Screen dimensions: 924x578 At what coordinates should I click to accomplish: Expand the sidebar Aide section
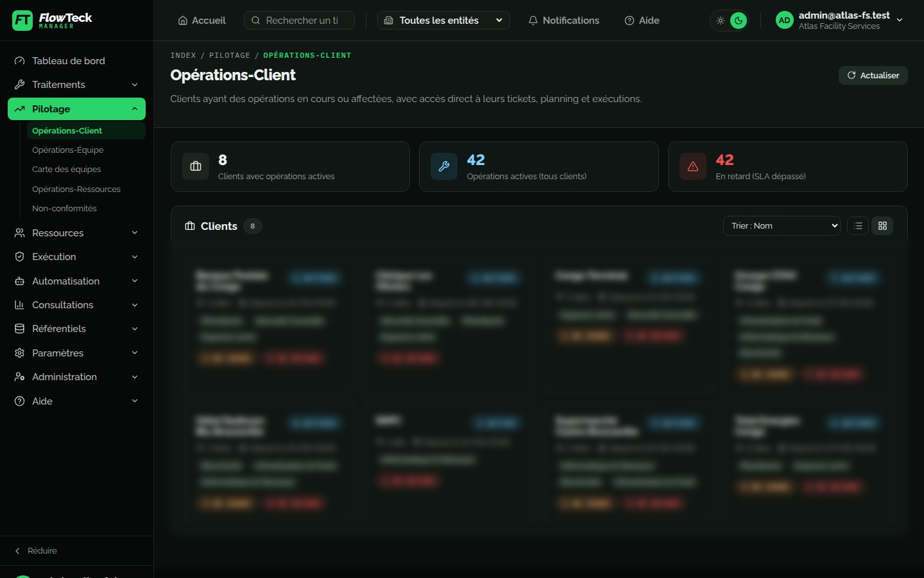(x=76, y=401)
